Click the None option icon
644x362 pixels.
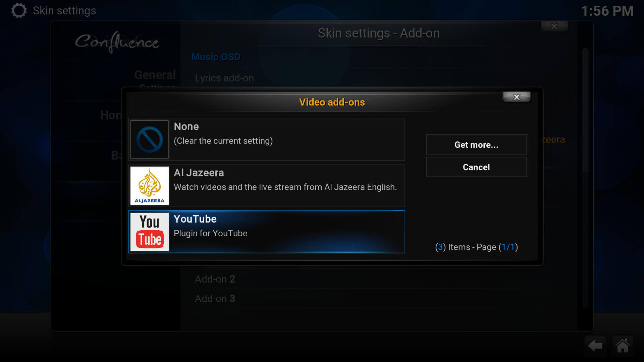[150, 139]
